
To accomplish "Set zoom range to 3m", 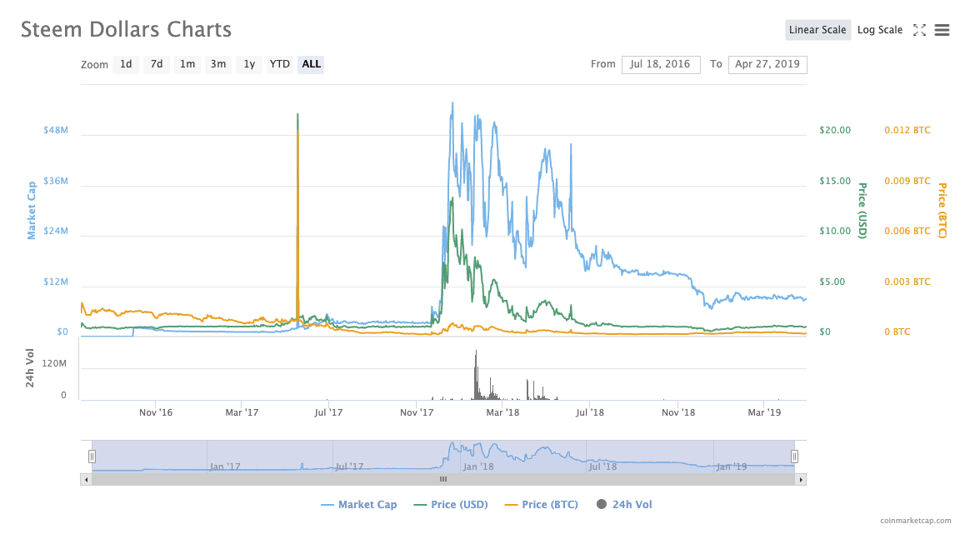I will tap(218, 64).
